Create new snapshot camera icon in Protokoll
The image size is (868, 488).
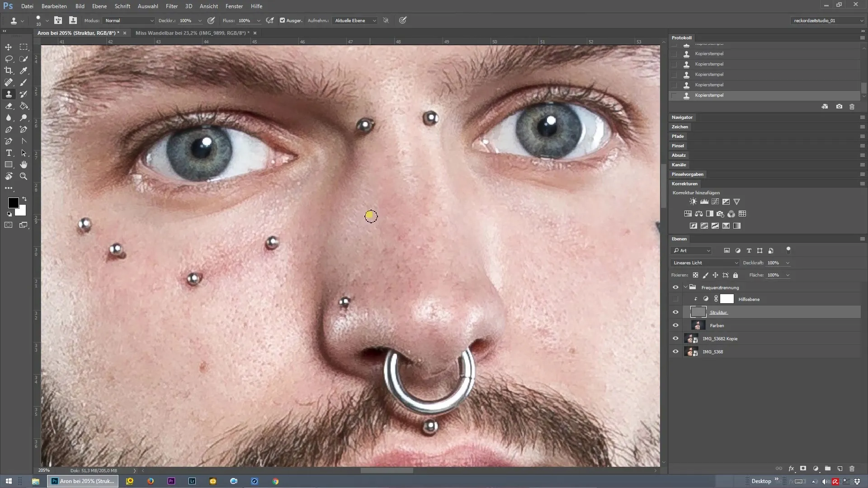click(x=839, y=107)
